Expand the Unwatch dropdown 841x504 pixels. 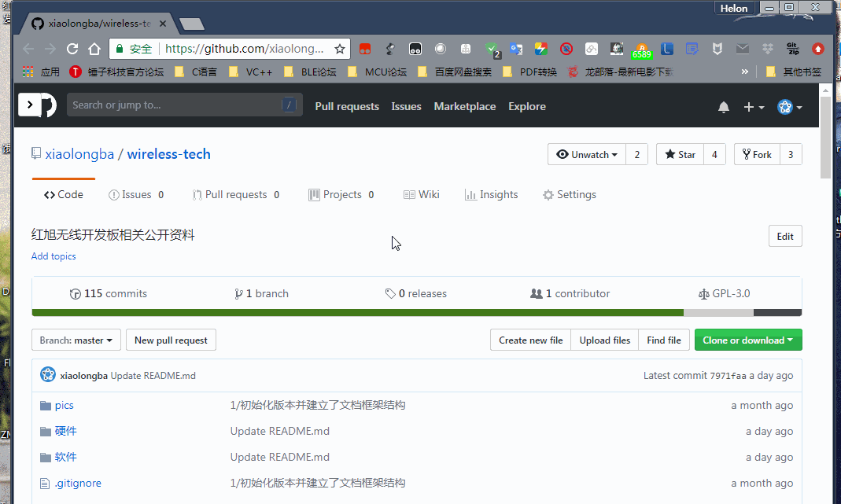click(x=587, y=154)
